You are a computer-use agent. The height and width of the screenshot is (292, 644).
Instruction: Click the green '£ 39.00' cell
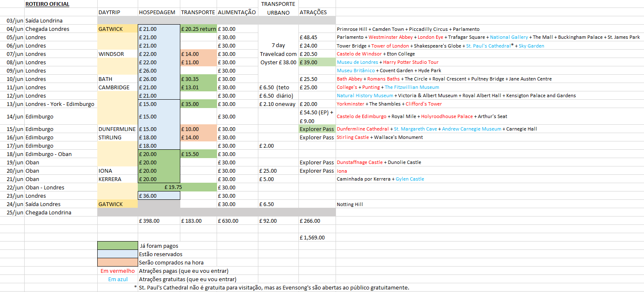[317, 62]
